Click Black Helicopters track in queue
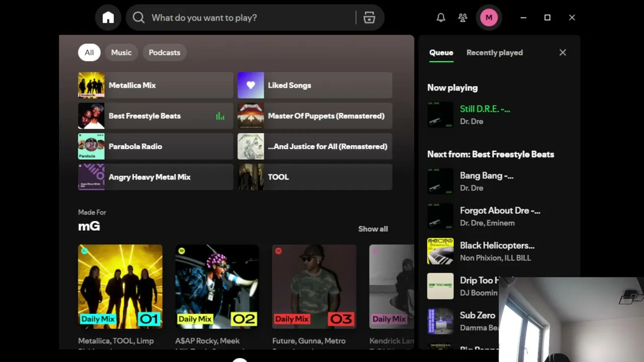This screenshot has height=362, width=644. (x=497, y=245)
